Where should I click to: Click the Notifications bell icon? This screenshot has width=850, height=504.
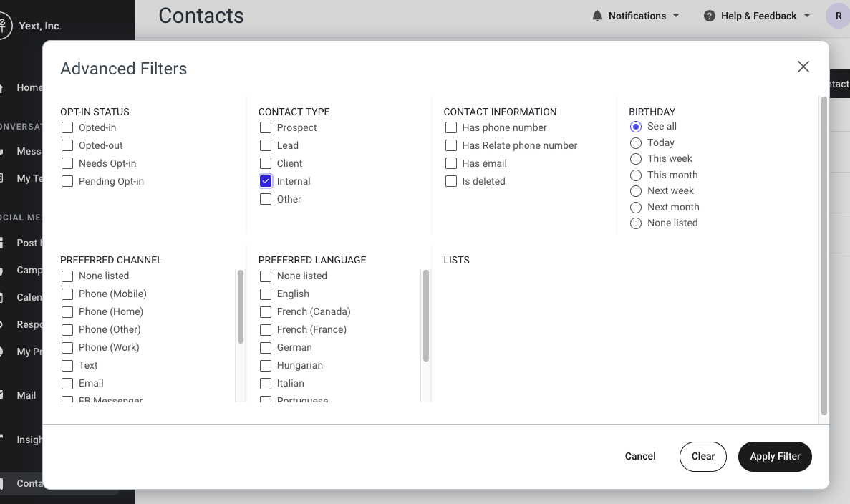tap(597, 16)
